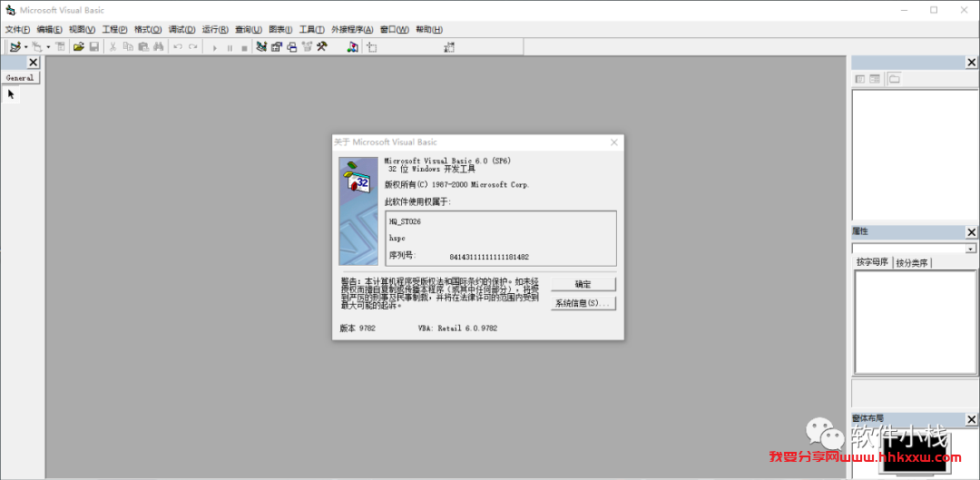980x480 pixels.
Task: Click the Undo arrow icon
Action: point(178,47)
